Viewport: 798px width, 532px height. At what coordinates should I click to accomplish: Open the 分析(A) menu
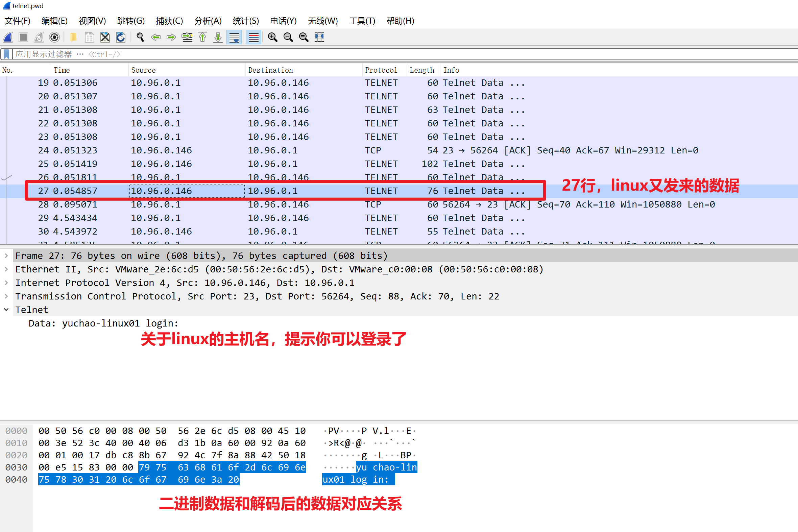[208, 21]
